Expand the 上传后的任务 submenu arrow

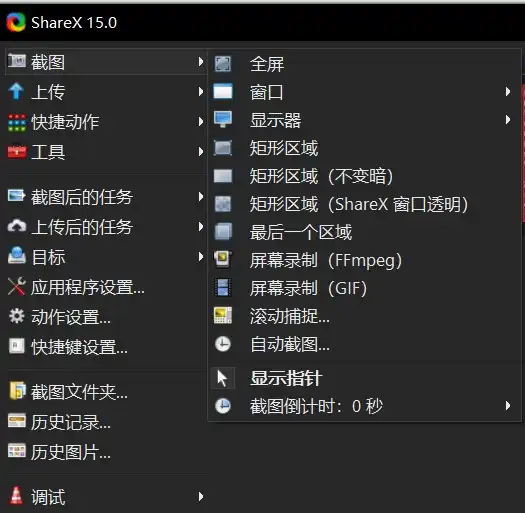(201, 227)
